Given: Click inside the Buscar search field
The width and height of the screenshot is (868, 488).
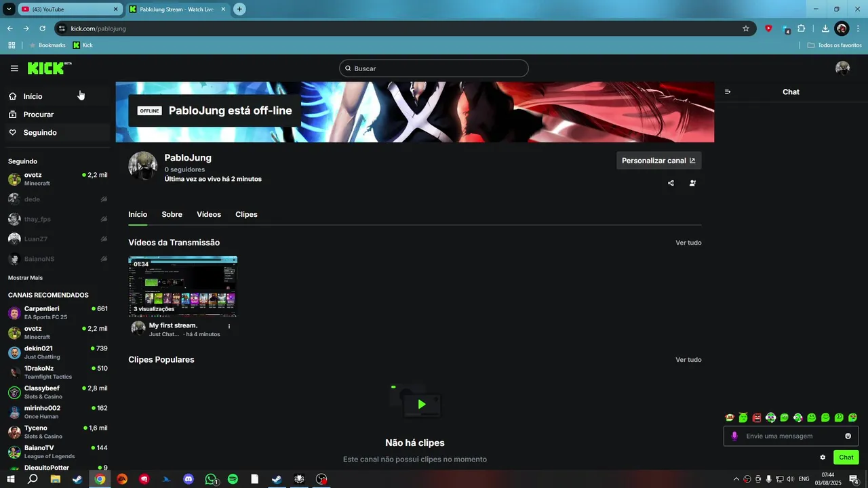Looking at the screenshot, I should click(434, 68).
